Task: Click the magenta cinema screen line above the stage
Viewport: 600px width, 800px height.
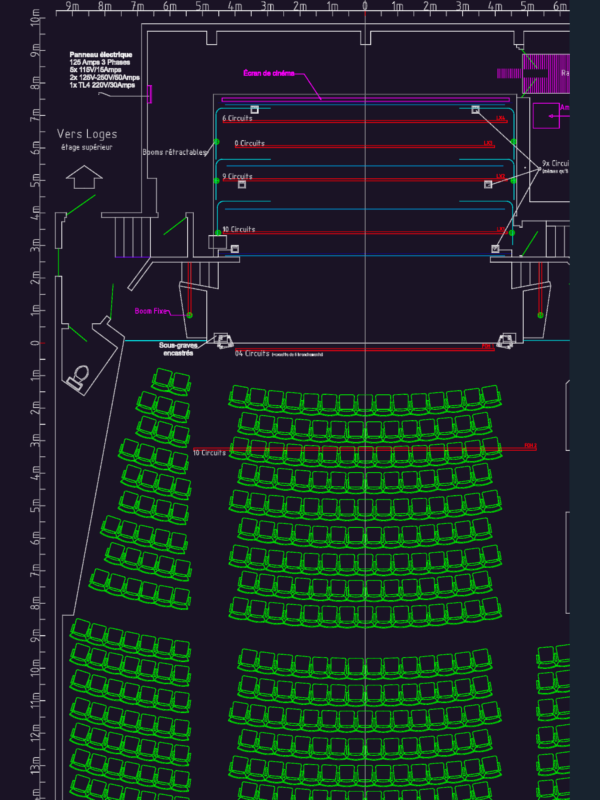Action: pos(366,100)
